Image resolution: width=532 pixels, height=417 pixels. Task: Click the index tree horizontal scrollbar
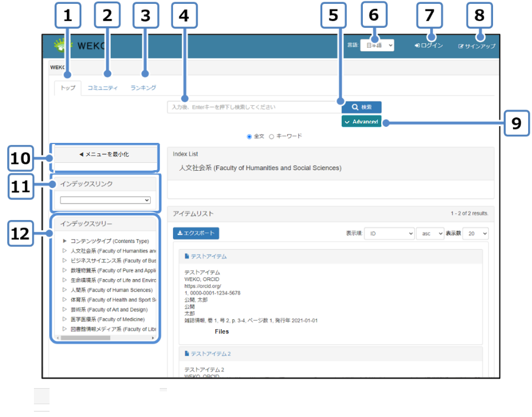[x=89, y=337]
